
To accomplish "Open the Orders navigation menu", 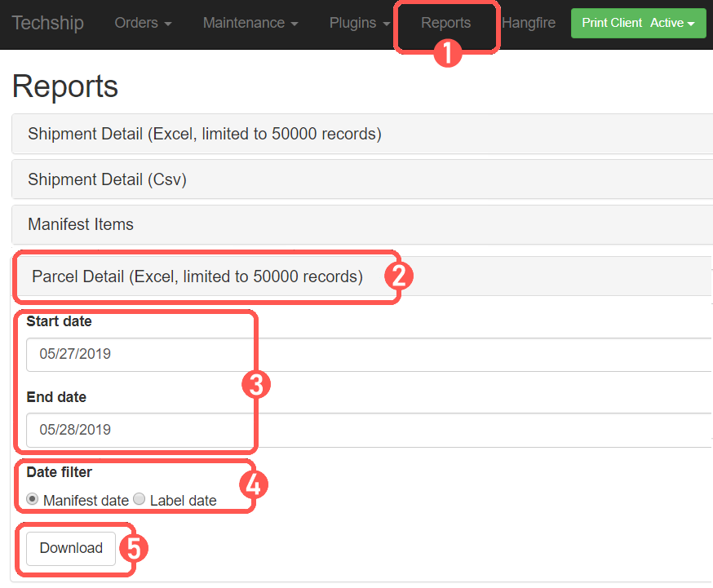I will point(143,23).
